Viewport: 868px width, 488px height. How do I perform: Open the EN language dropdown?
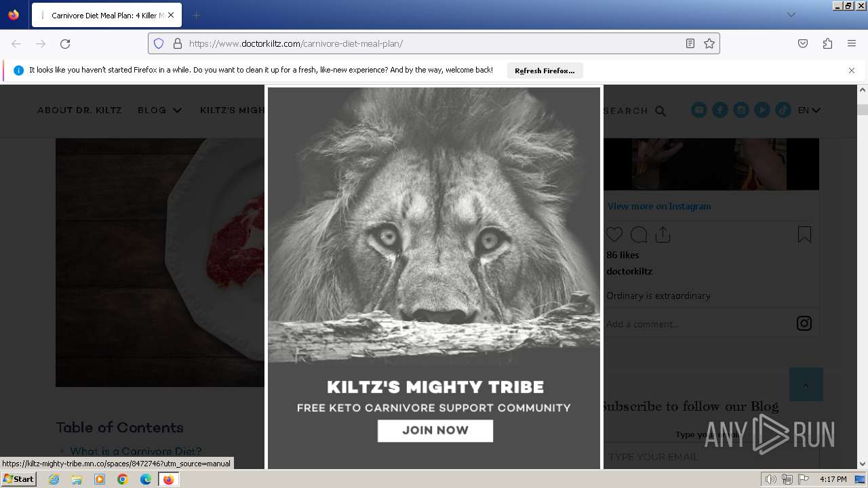coord(809,110)
